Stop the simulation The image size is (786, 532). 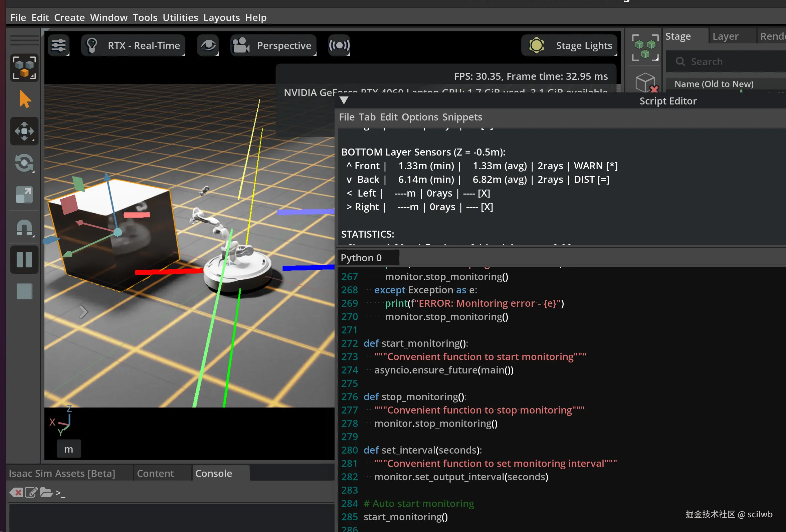[24, 291]
